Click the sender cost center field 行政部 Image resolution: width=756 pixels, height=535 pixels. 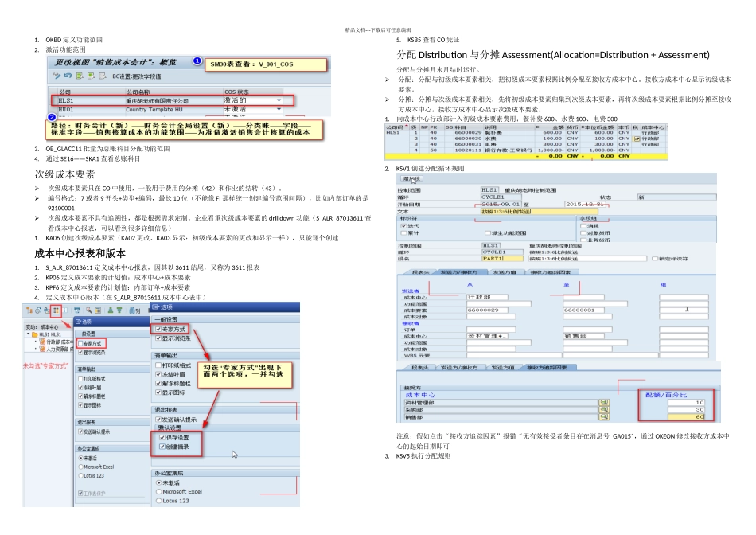(488, 297)
